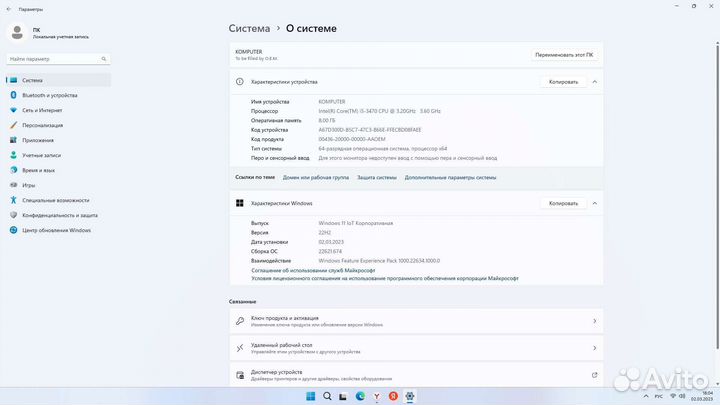The image size is (720, 405).
Task: Open Центр обновления Windows
Action: (x=56, y=230)
